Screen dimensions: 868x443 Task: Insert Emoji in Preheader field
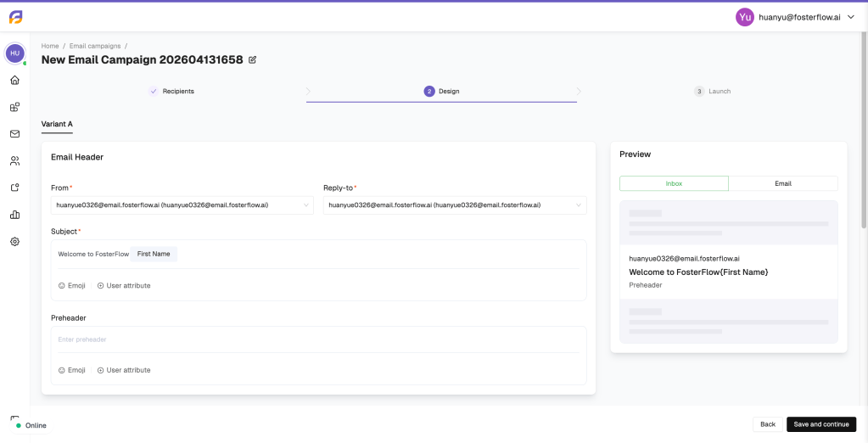[x=72, y=370]
